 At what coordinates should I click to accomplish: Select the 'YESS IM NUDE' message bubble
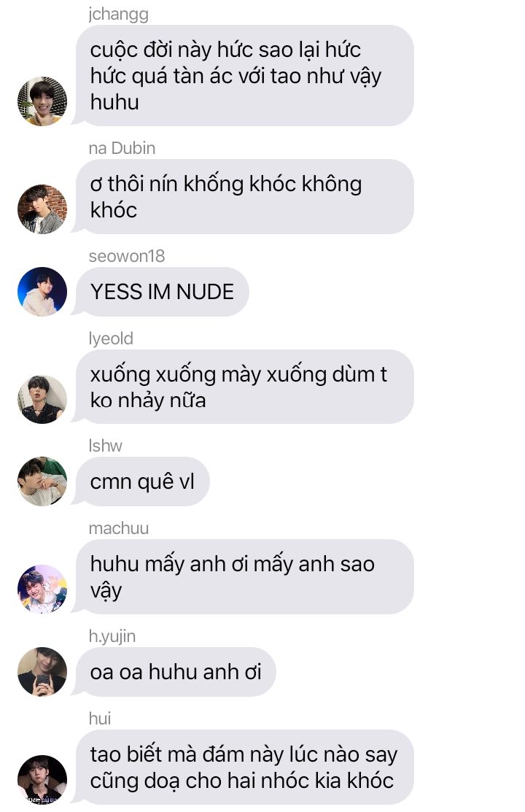(x=162, y=292)
